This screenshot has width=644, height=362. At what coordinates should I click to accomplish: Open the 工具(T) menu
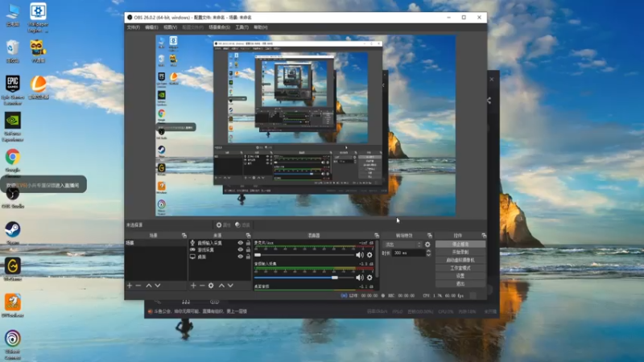pos(242,27)
